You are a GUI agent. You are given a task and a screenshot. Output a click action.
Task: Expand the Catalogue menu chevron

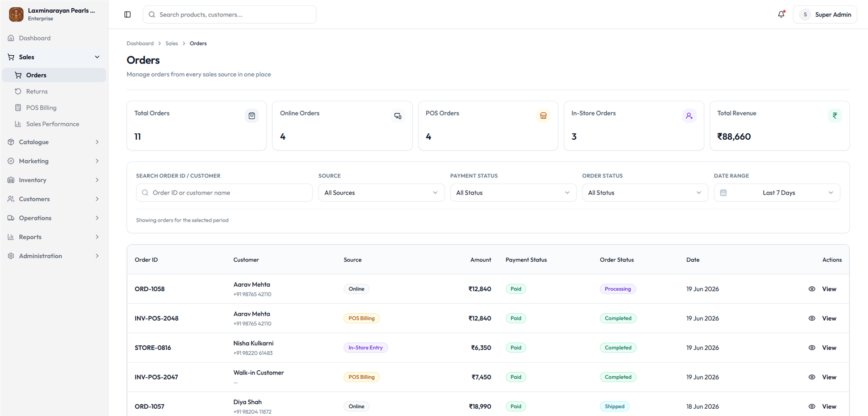[97, 142]
